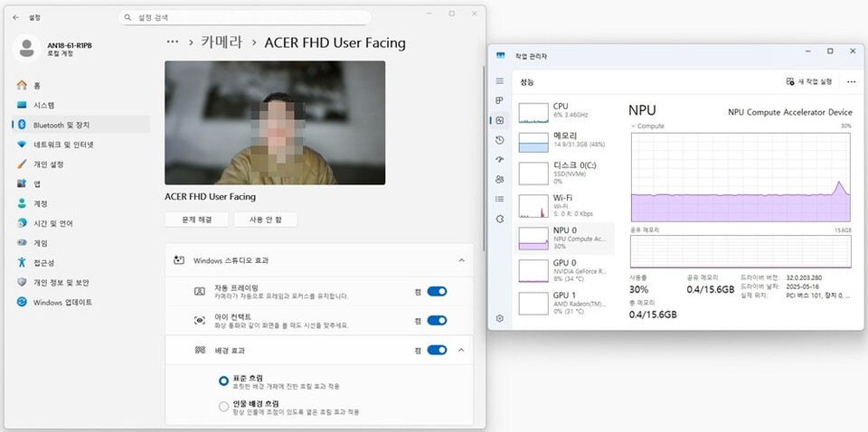Click the 새 작업 실행 label in Task Manager
This screenshot has height=432, width=868.
815,82
